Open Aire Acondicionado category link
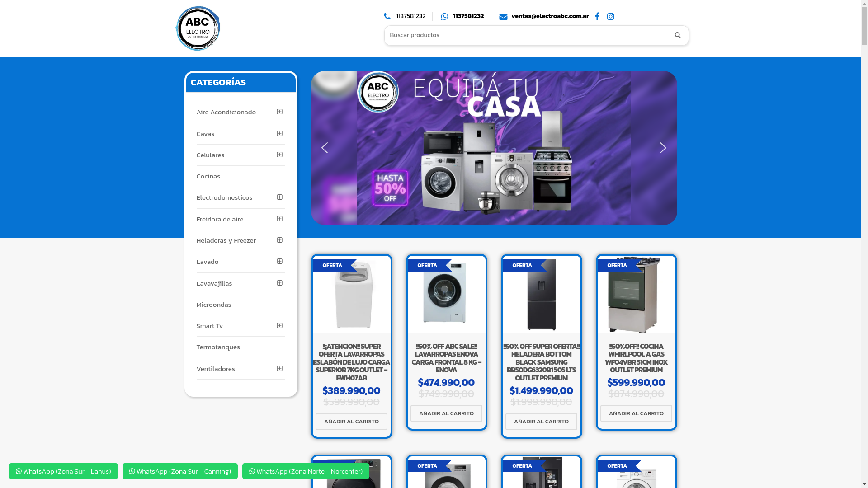The height and width of the screenshot is (488, 868). click(226, 112)
